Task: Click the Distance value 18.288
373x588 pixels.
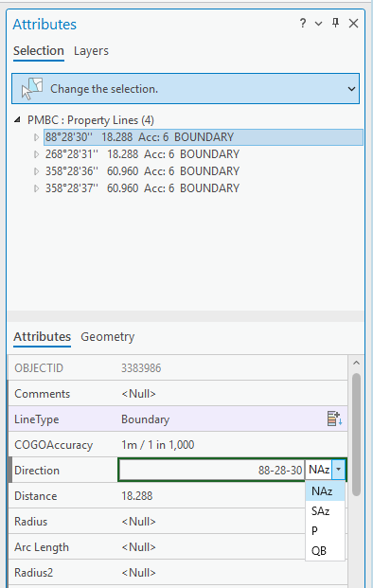Action: 137,496
